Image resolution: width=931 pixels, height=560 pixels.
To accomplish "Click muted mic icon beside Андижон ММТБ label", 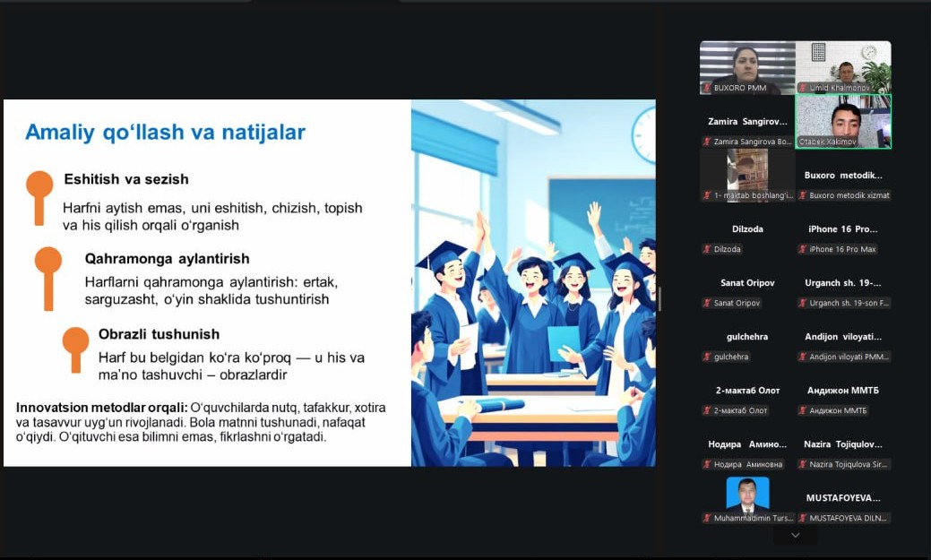I will (803, 410).
